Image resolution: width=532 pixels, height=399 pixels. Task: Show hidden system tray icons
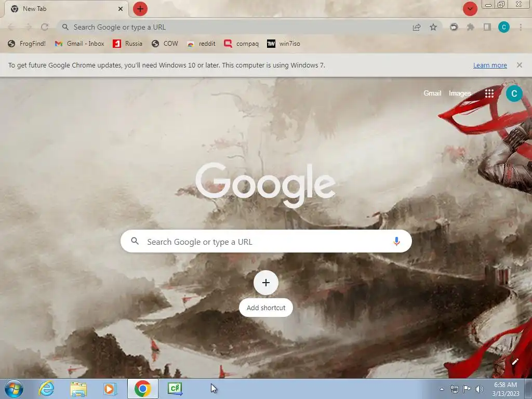tap(442, 389)
